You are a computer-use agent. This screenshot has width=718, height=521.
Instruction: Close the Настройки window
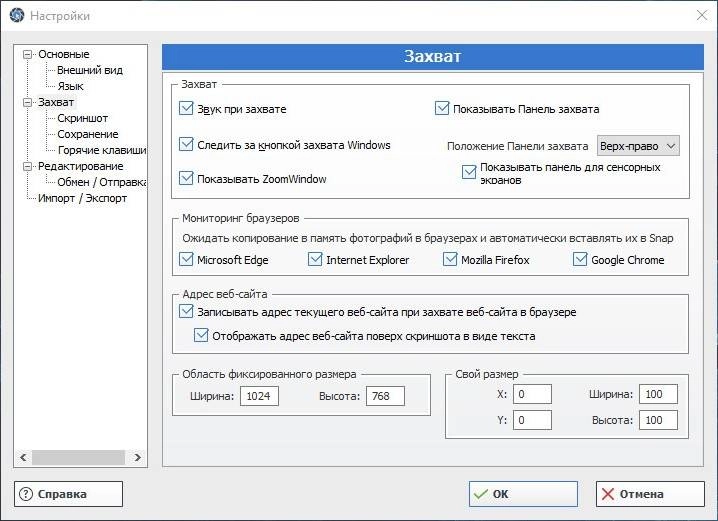coord(701,15)
